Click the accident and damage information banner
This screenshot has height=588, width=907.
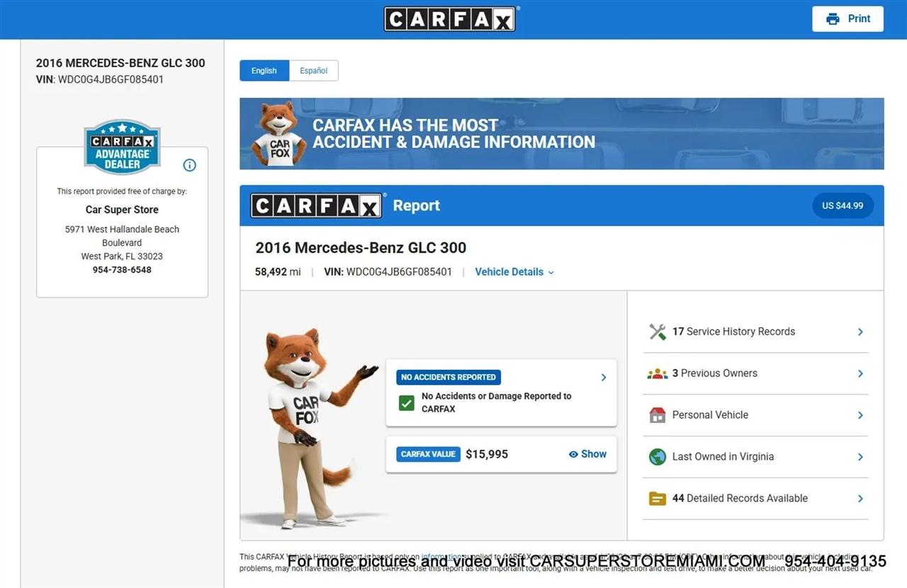pyautogui.click(x=561, y=134)
